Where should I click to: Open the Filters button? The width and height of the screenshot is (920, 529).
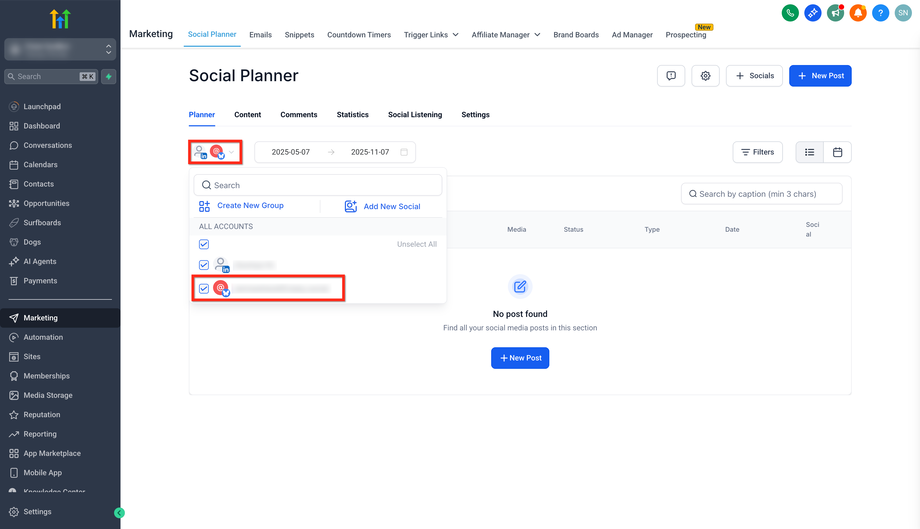coord(757,152)
